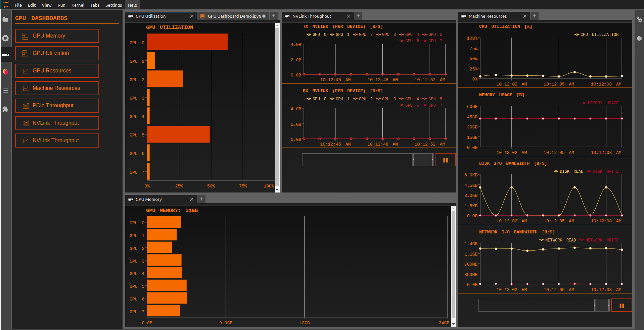This screenshot has height=330, width=644.
Task: Hide DISK WRITE series via its legend entry
Action: point(602,171)
